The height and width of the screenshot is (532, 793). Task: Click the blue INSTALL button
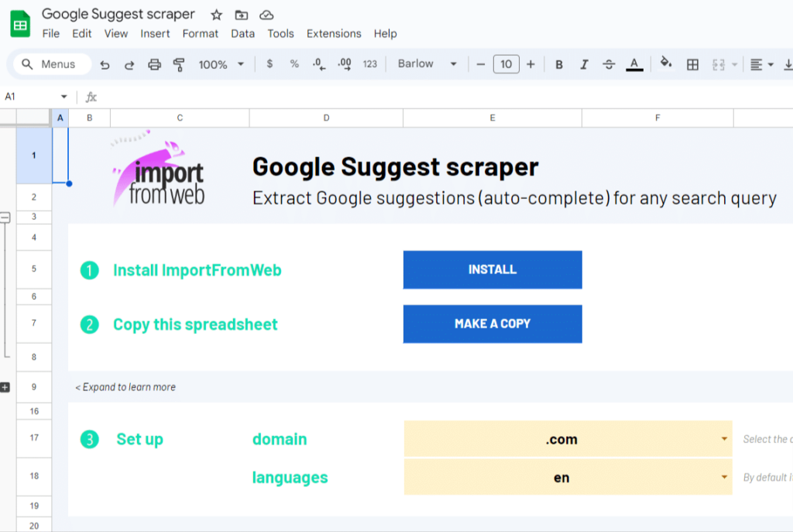(x=492, y=269)
